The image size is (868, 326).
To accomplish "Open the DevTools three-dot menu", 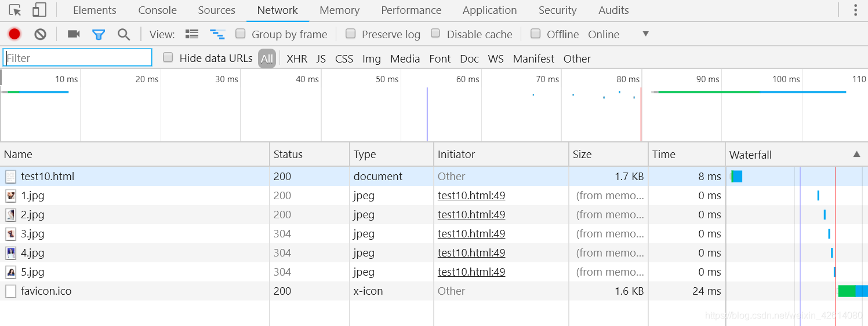I will (855, 10).
